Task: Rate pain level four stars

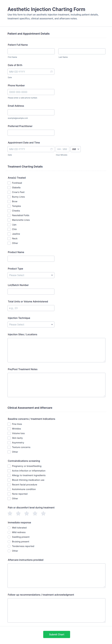Action: click(x=35, y=514)
